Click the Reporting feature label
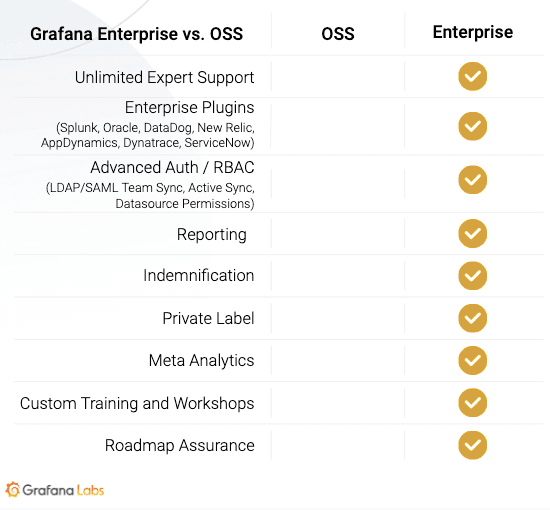 point(212,234)
